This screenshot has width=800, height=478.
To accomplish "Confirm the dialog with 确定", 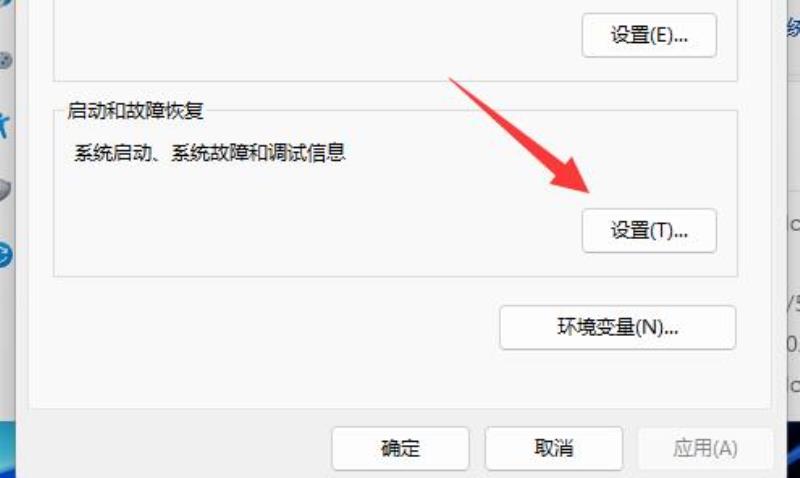I will coord(400,448).
